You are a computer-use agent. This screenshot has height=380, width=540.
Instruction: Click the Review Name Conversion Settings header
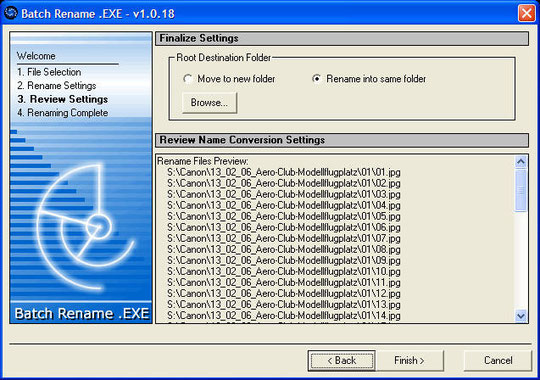[x=342, y=140]
